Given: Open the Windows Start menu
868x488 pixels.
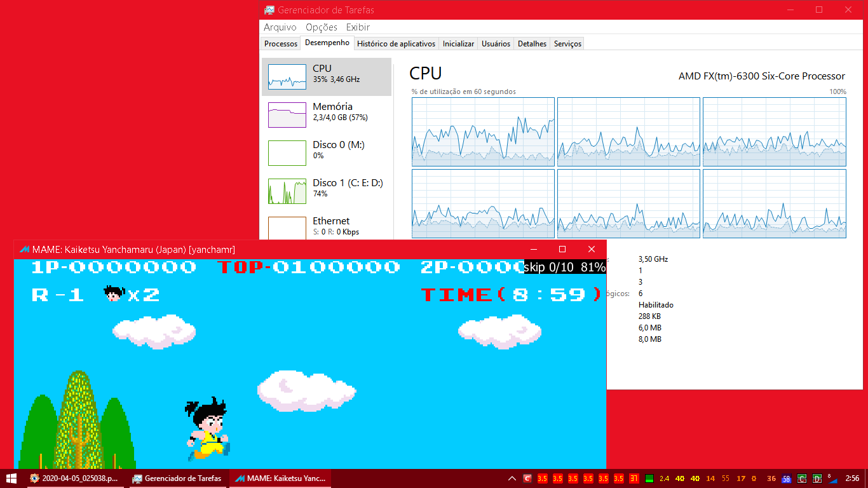Looking at the screenshot, I should pyautogui.click(x=11, y=478).
